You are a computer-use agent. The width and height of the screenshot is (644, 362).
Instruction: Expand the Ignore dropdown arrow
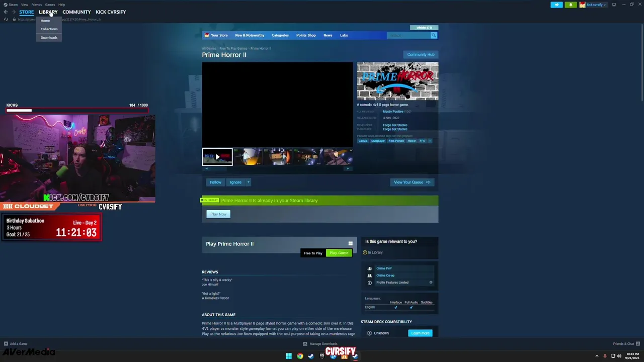248,182
